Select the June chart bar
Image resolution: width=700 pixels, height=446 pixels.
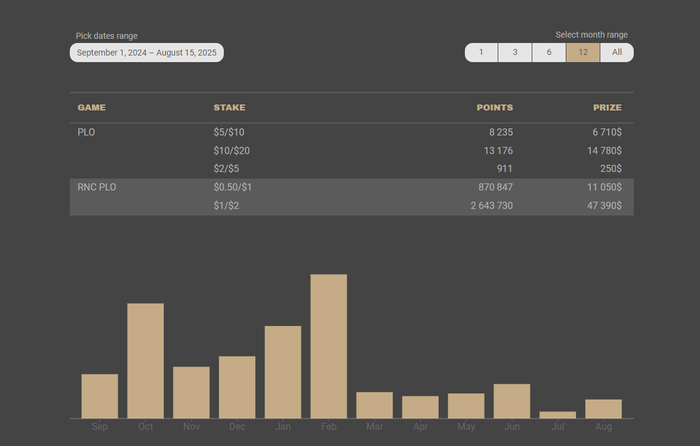coord(512,401)
